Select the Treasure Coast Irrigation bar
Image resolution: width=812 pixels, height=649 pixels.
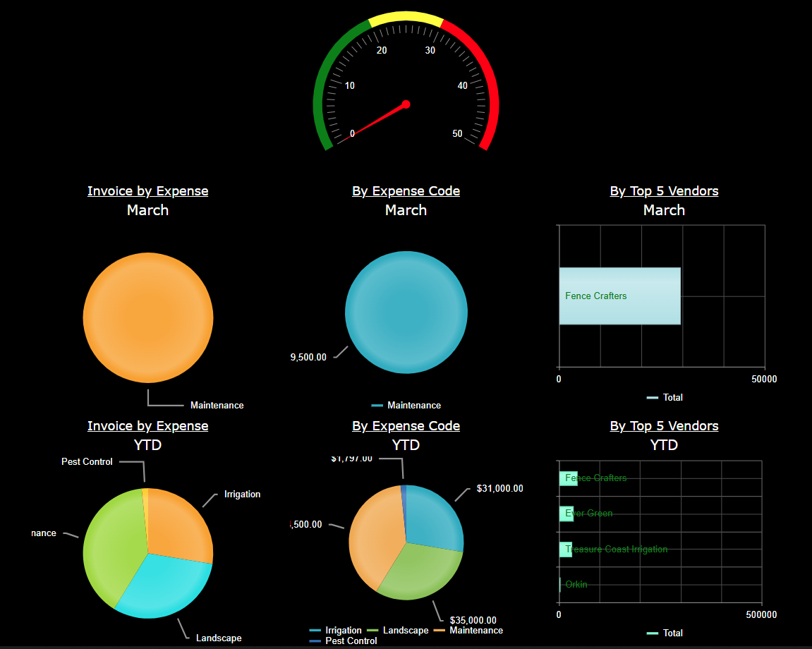[566, 549]
